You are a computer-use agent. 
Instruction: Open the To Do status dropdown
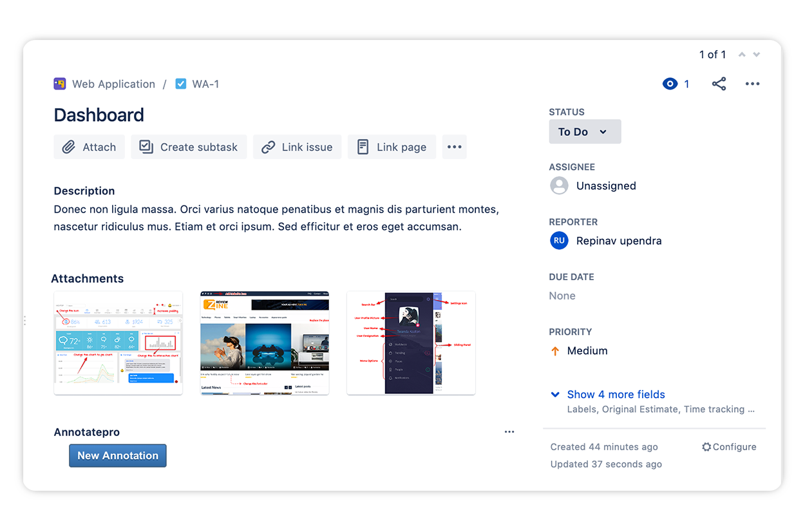click(585, 131)
